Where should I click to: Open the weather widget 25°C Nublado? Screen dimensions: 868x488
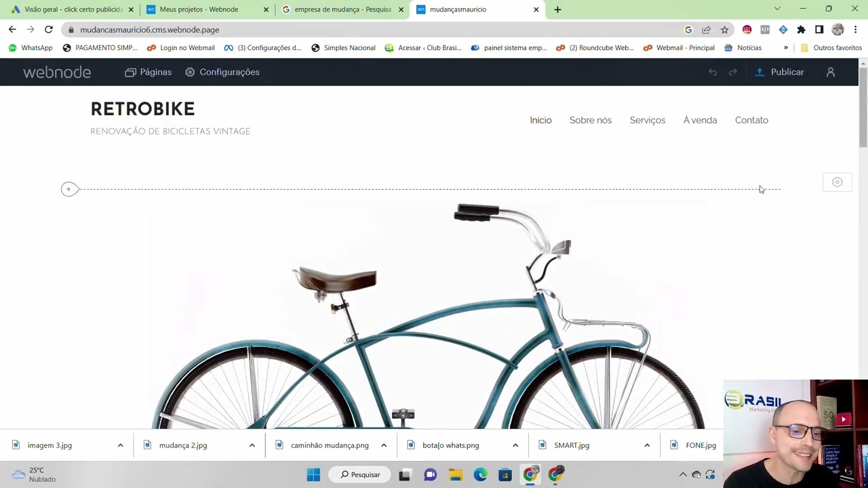pos(34,474)
